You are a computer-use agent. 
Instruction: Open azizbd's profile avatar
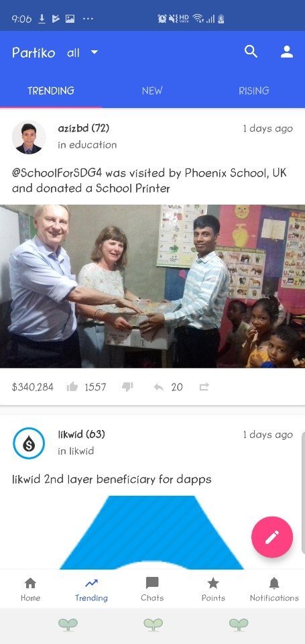28,137
